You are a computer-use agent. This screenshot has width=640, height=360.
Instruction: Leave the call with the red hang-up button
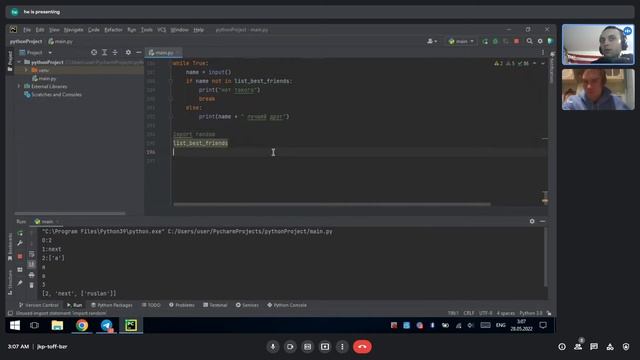point(362,347)
